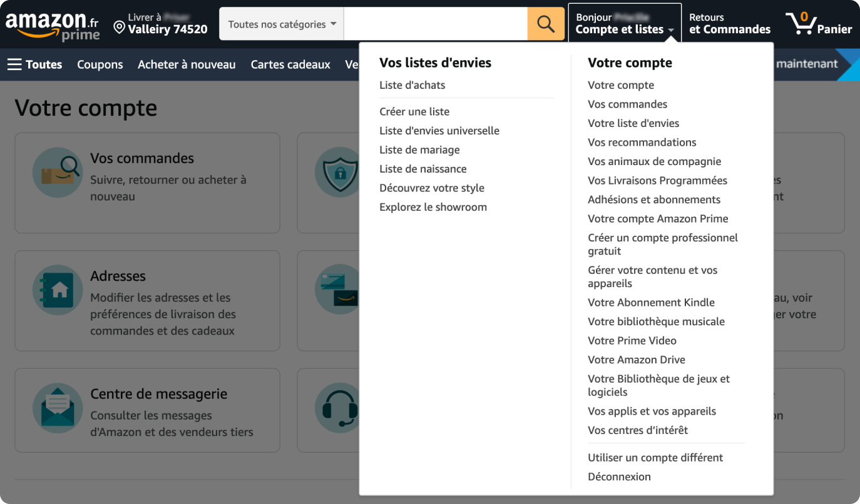The image size is (860, 504).
Task: Open Liste d'achats
Action: click(x=412, y=85)
